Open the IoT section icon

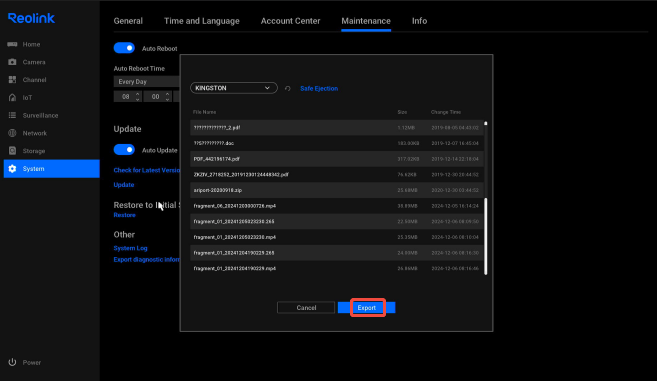point(12,98)
